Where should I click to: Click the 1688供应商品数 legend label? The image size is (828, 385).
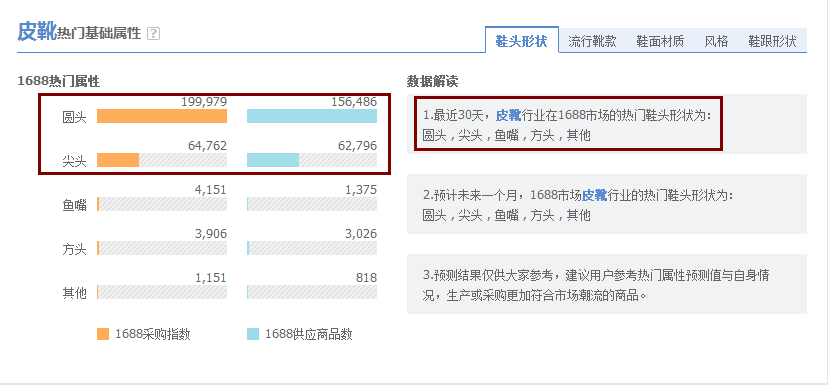coord(308,334)
